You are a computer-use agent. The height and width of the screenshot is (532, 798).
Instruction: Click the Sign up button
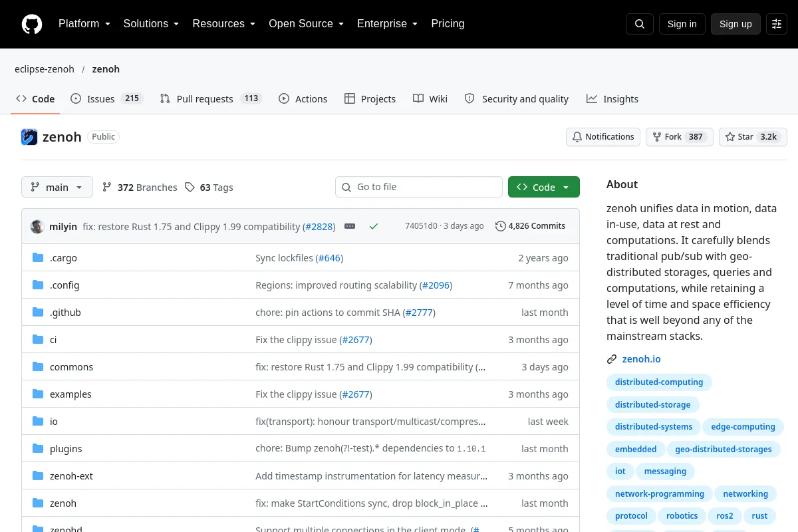(735, 24)
